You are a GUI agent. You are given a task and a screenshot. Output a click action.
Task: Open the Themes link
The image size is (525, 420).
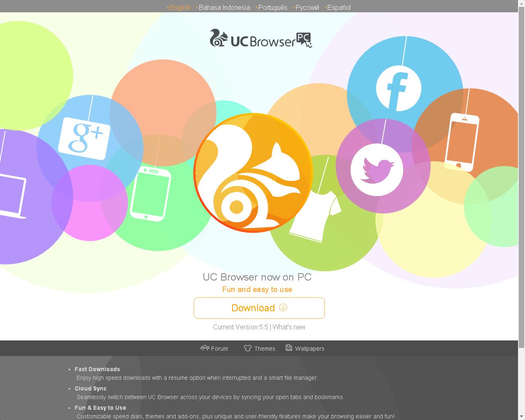tap(259, 348)
